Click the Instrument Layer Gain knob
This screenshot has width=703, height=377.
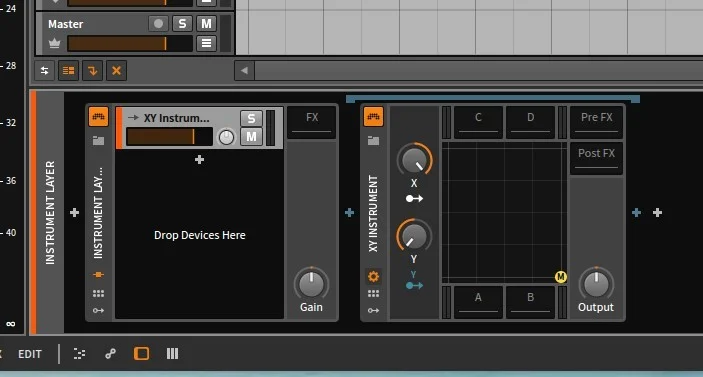[x=312, y=284]
